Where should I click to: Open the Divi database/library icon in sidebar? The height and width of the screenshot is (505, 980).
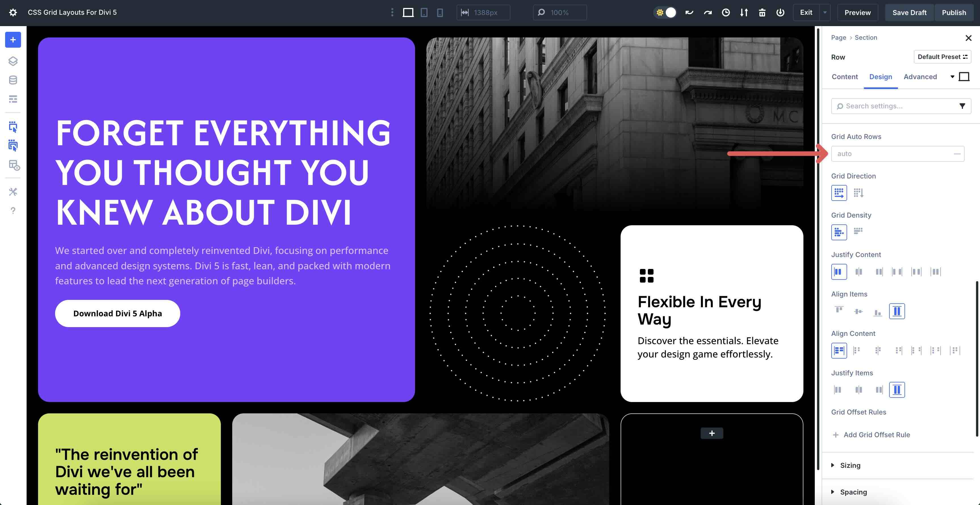pos(13,80)
